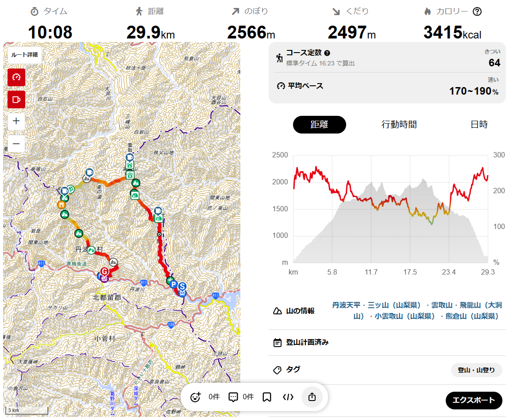
Task: Click the カロリー help question mark
Action: 477,12
